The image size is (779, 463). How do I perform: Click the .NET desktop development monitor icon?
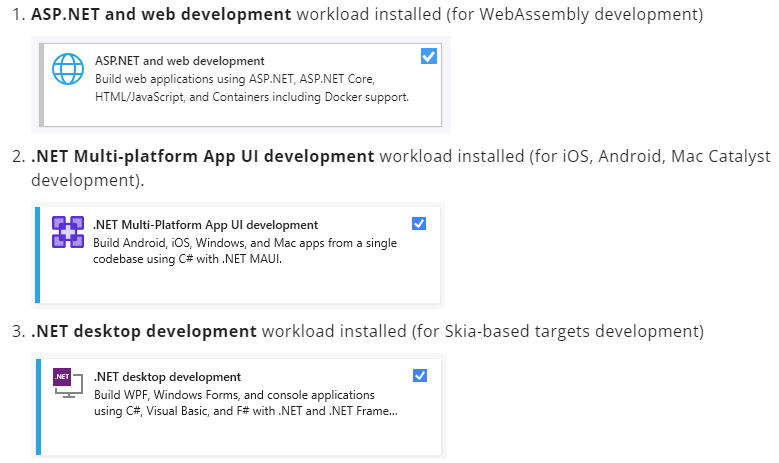tap(68, 384)
